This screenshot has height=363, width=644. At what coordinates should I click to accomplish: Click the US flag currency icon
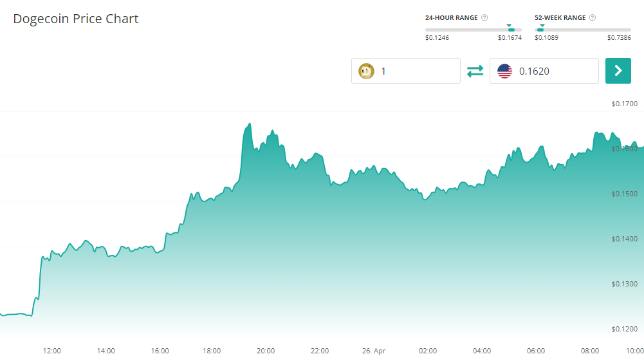tap(504, 71)
